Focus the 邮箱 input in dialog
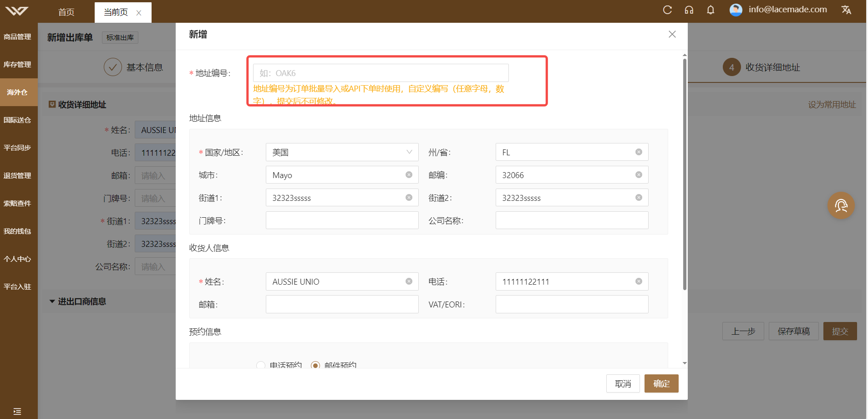 point(342,304)
